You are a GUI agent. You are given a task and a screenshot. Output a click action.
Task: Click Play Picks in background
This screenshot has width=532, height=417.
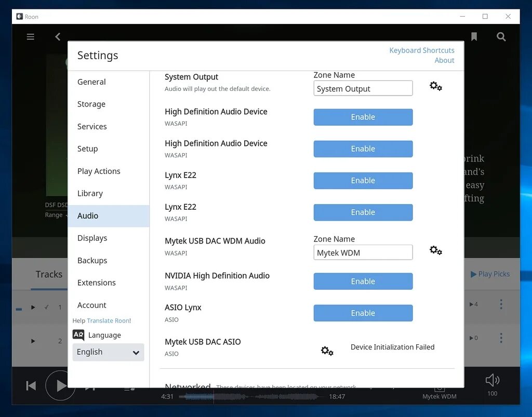[490, 274]
